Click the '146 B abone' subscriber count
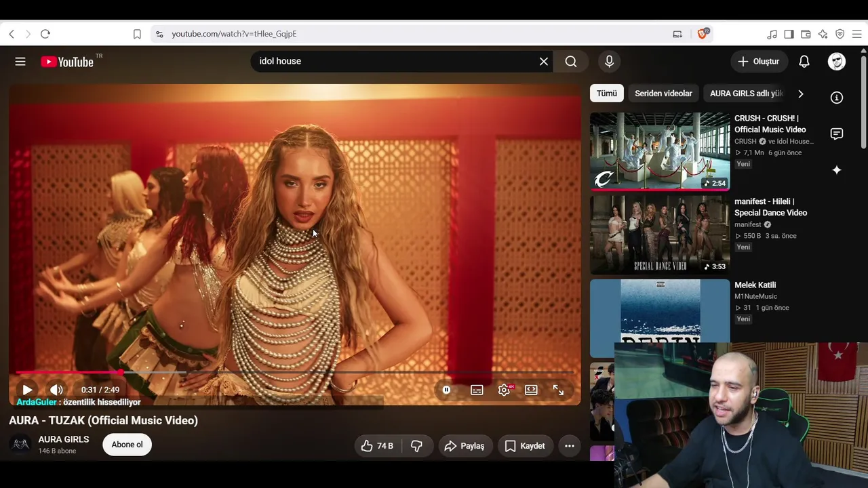This screenshot has width=868, height=488. pyautogui.click(x=57, y=451)
